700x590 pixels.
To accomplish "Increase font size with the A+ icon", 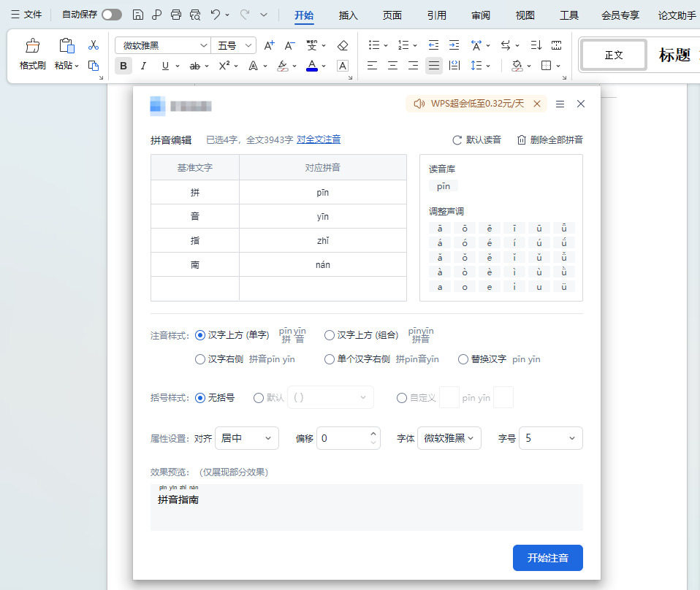I will pyautogui.click(x=269, y=45).
